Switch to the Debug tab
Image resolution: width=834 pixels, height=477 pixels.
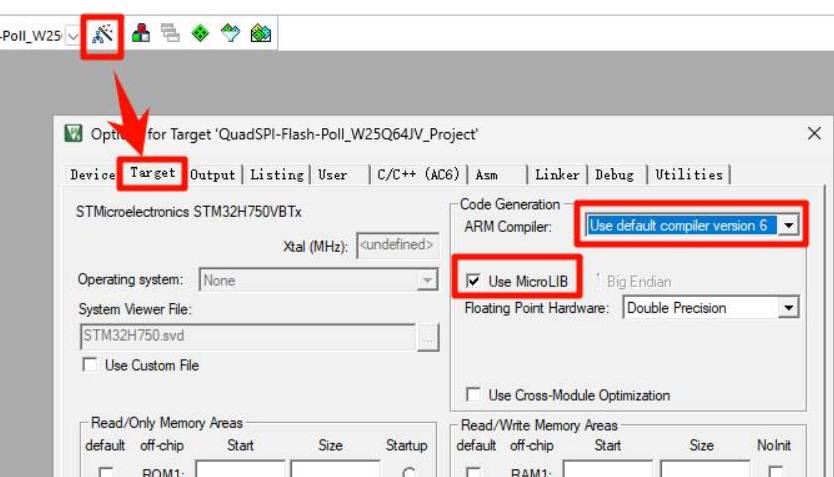coord(614,175)
